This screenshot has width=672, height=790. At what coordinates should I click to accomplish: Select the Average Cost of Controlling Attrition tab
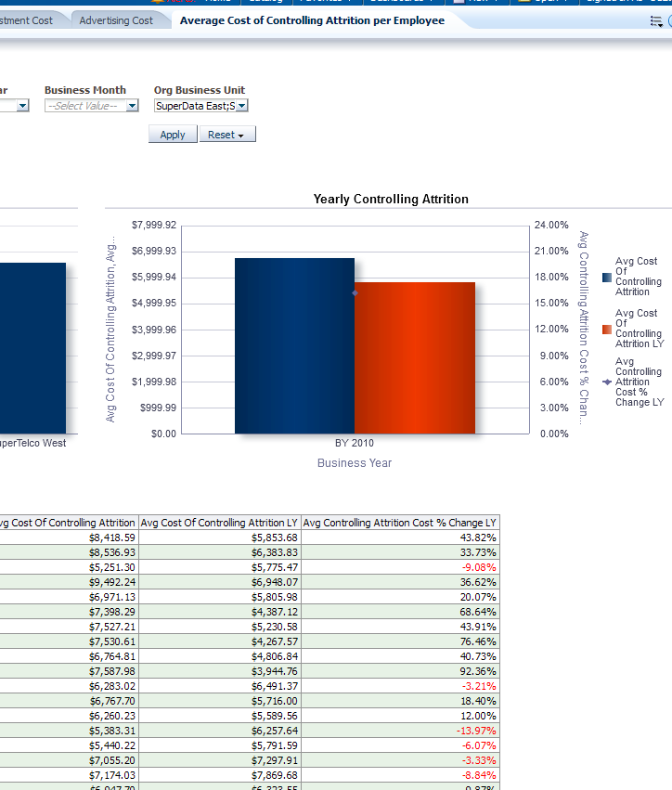click(x=312, y=20)
